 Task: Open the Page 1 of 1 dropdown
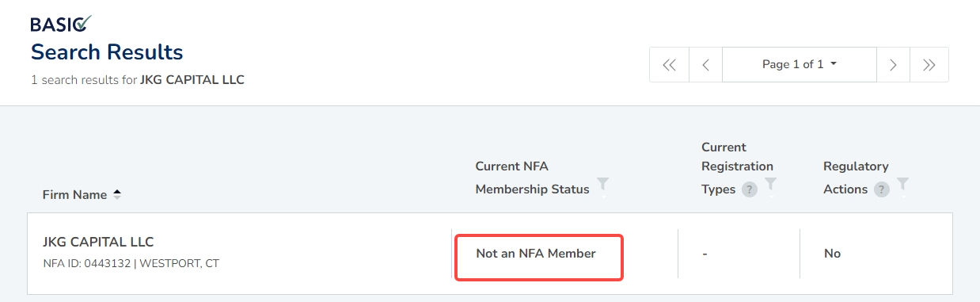[800, 65]
